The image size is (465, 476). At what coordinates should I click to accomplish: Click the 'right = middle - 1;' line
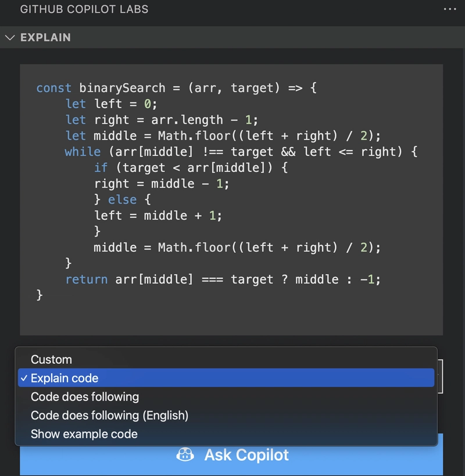coord(162,184)
